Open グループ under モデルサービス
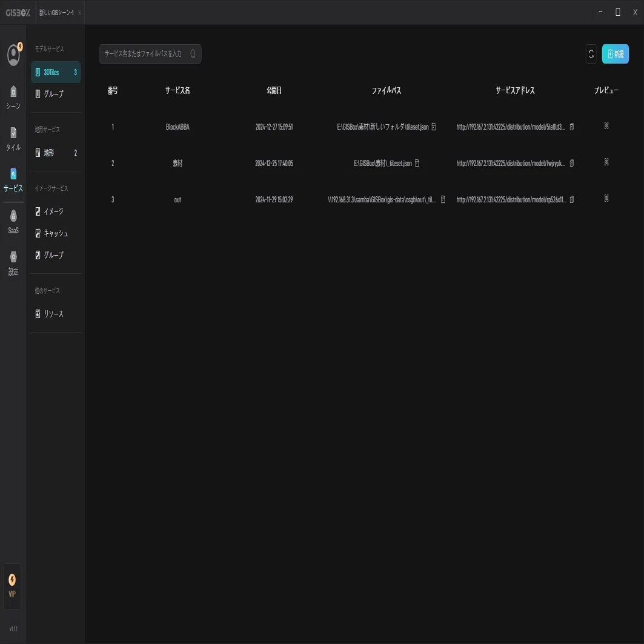The image size is (644, 644). tap(56, 94)
